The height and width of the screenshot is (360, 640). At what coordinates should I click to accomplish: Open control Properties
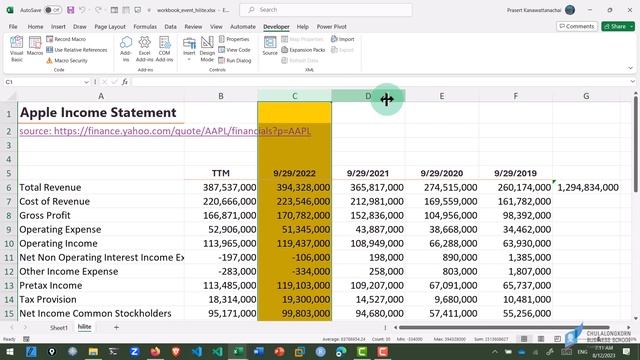click(x=234, y=39)
